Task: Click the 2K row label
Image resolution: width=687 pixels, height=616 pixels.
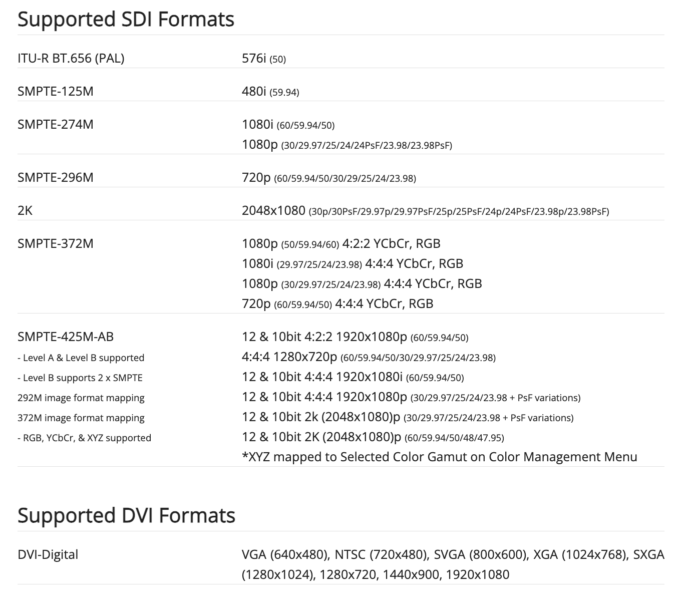Action: click(x=25, y=210)
